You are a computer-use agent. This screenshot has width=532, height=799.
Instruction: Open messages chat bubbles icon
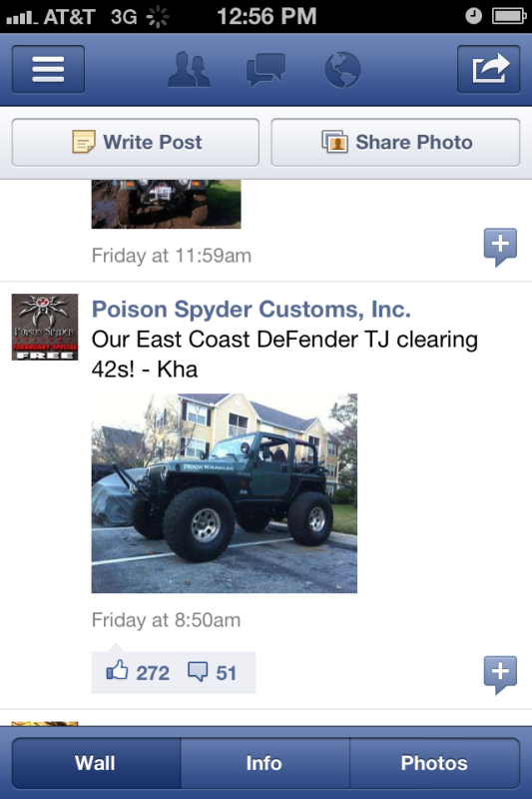pos(266,69)
